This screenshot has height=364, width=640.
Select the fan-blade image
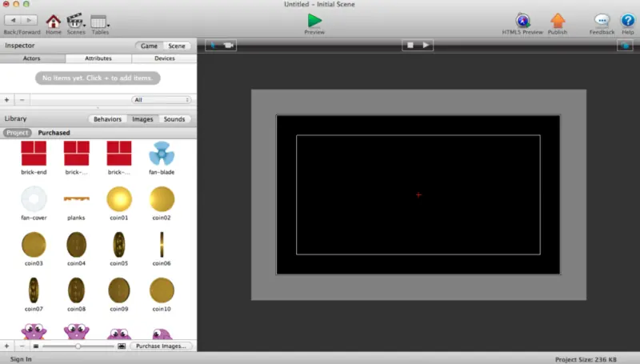(162, 158)
